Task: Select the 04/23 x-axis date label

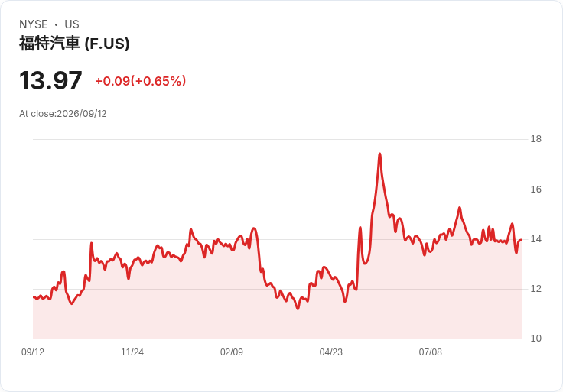Action: (x=331, y=352)
